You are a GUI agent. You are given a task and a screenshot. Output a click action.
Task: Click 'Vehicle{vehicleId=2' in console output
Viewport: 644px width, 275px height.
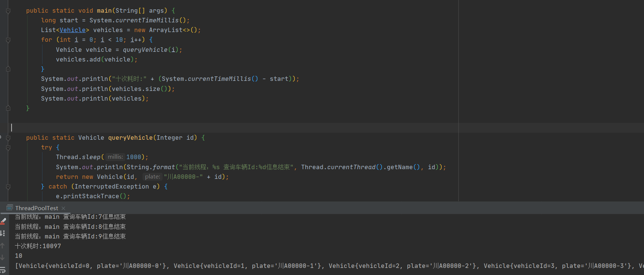(364, 266)
